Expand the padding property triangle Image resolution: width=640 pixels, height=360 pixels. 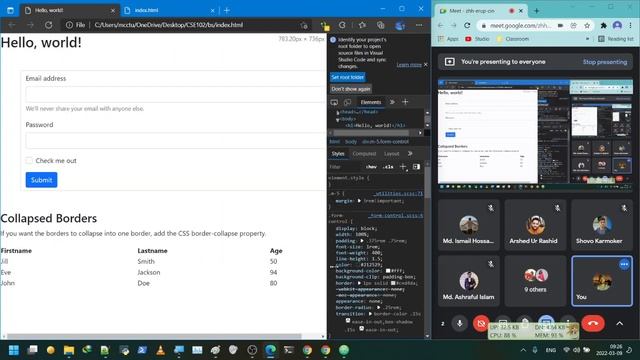point(362,241)
